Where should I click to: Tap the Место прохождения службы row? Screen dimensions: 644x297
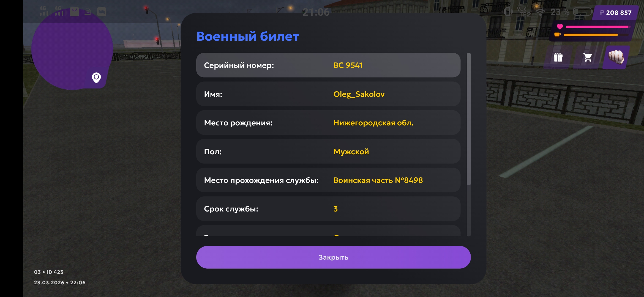tap(328, 180)
